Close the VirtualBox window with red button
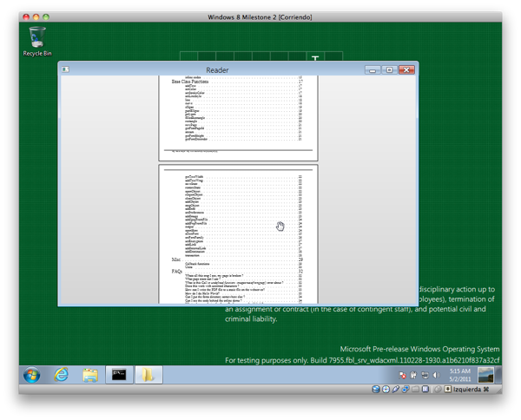521x420 pixels. click(x=26, y=16)
